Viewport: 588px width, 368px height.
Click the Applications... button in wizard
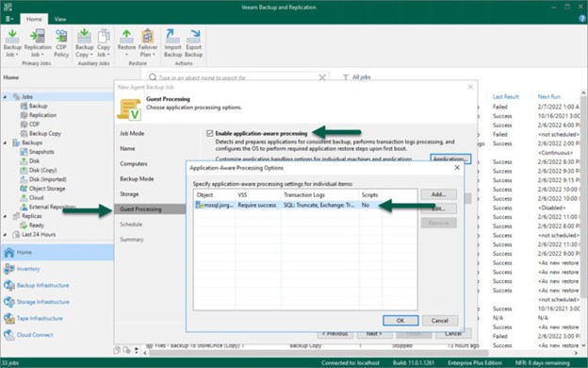[450, 159]
